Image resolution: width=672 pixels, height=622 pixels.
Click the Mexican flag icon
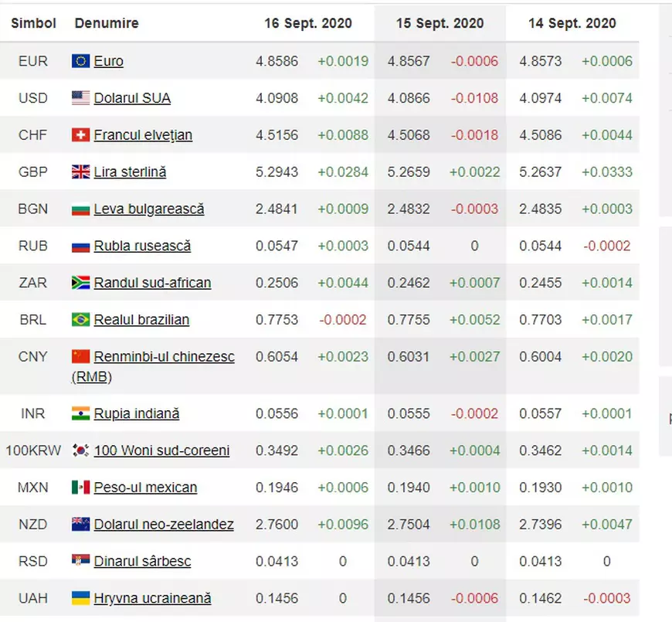[80, 488]
